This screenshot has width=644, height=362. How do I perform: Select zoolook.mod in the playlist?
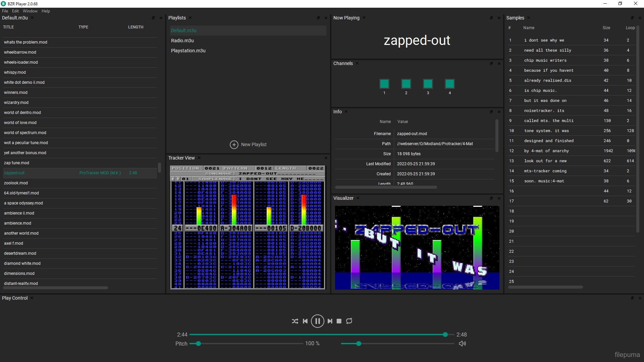pos(16,183)
